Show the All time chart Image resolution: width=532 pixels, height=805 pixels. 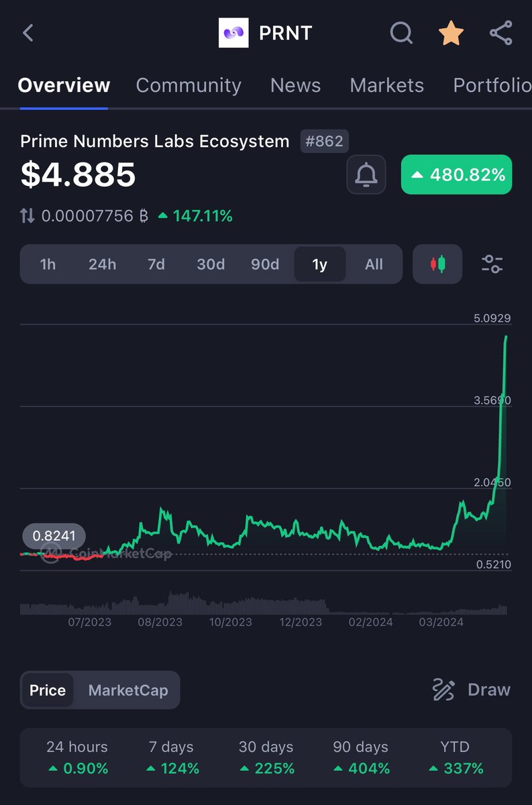[x=374, y=264]
